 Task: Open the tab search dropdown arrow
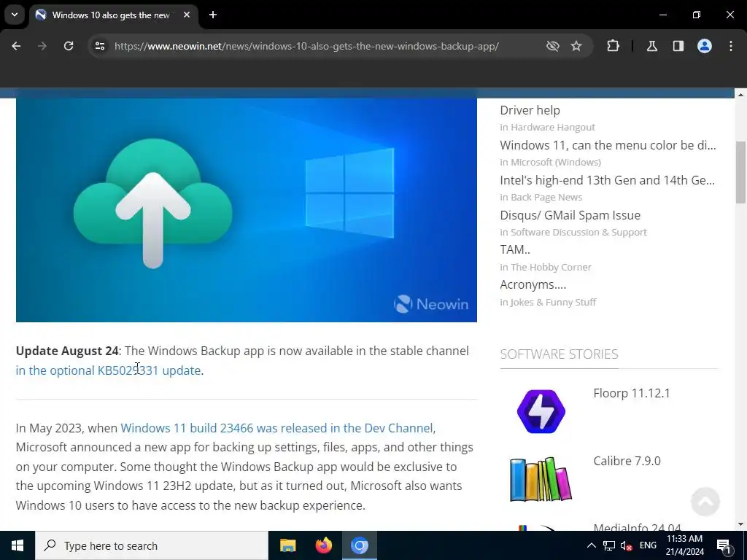click(x=15, y=15)
